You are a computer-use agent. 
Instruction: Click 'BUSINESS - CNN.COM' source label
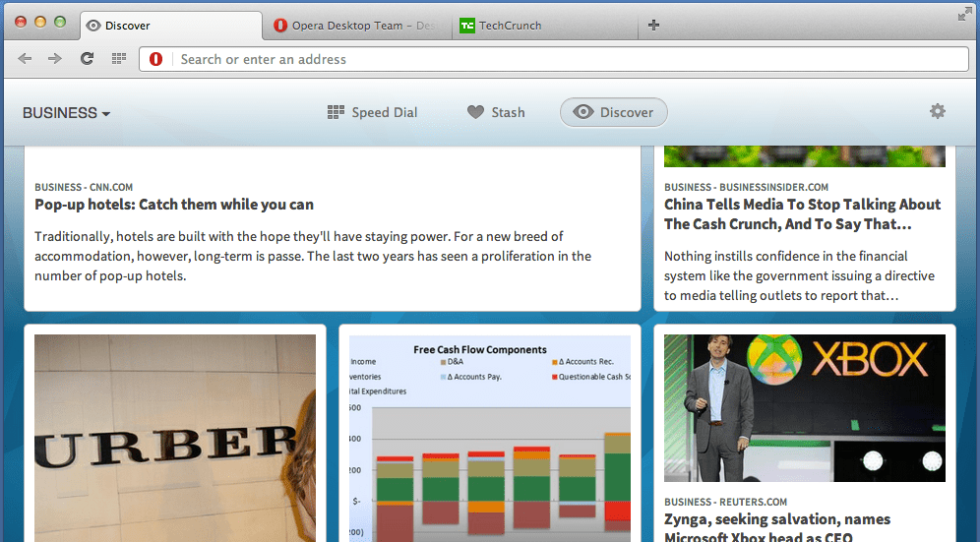coord(84,187)
